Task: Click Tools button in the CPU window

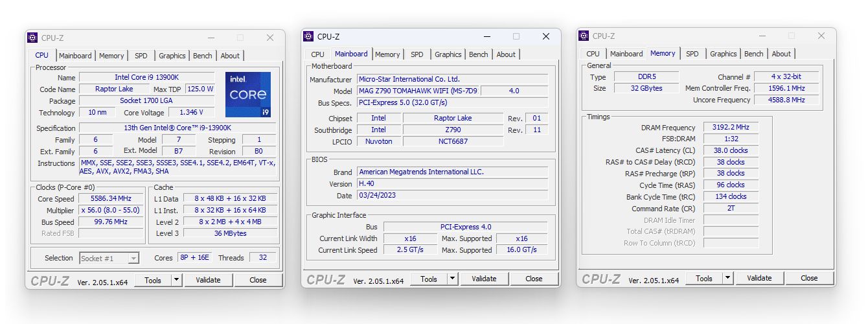Action: (153, 280)
